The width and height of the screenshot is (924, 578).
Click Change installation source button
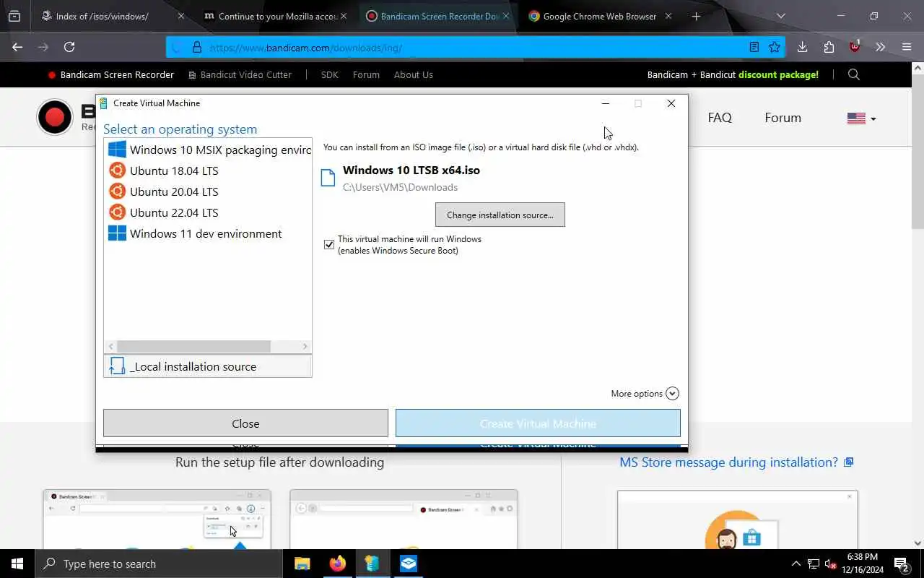(500, 215)
